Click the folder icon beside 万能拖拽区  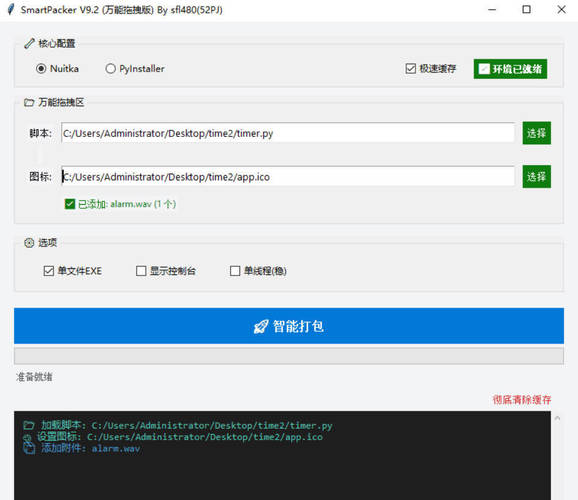tap(29, 102)
